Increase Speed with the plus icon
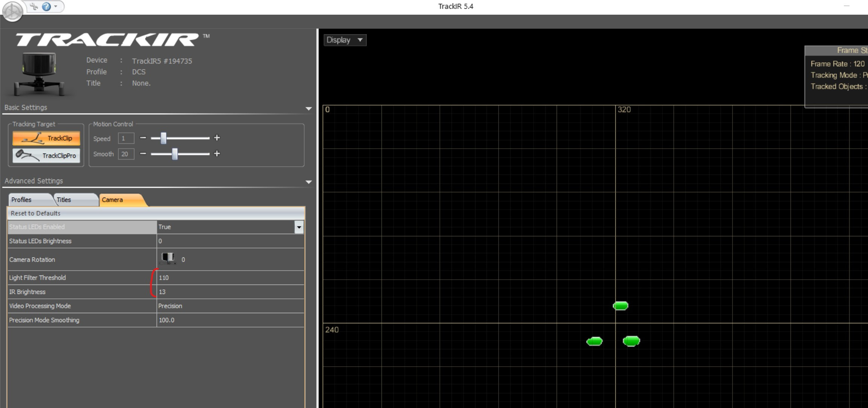This screenshot has width=868, height=408. point(217,138)
